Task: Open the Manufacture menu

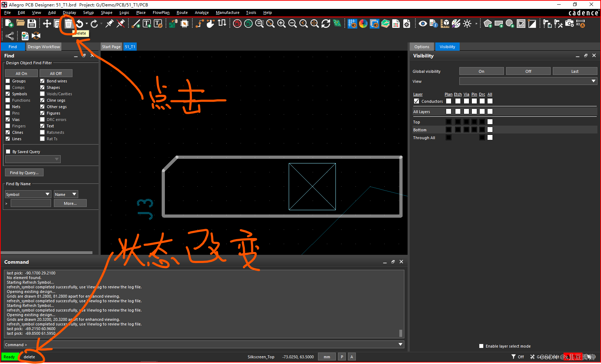Action: pyautogui.click(x=228, y=12)
